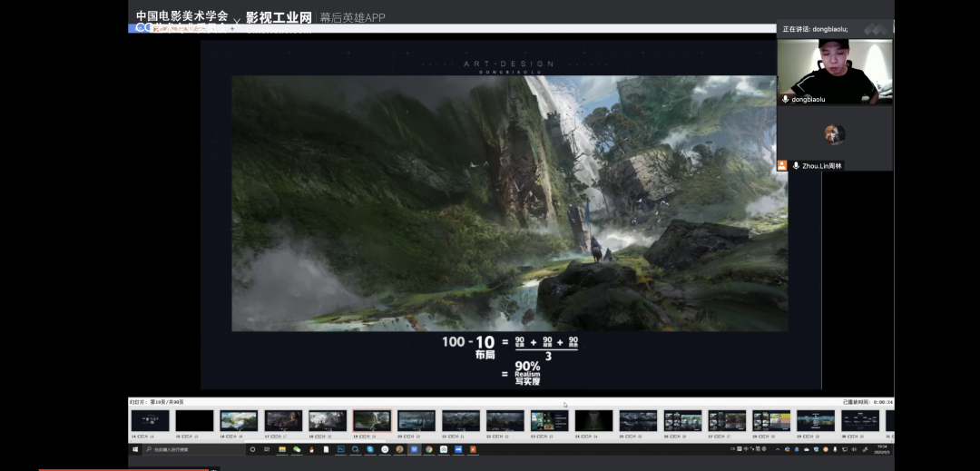Open Google Chrome from the taskbar
The width and height of the screenshot is (980, 471).
click(428, 449)
